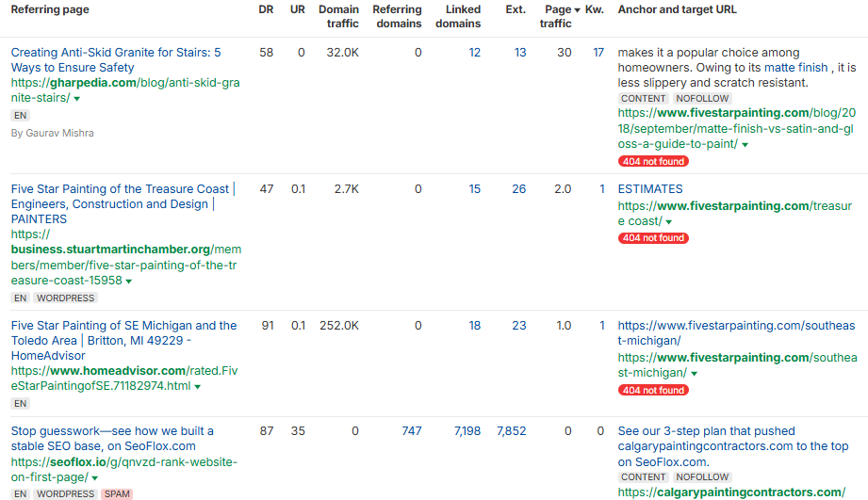Viewport: 868px width, 500px height.
Task: Click author text 'By Gaurav Mishra'
Action: (53, 134)
